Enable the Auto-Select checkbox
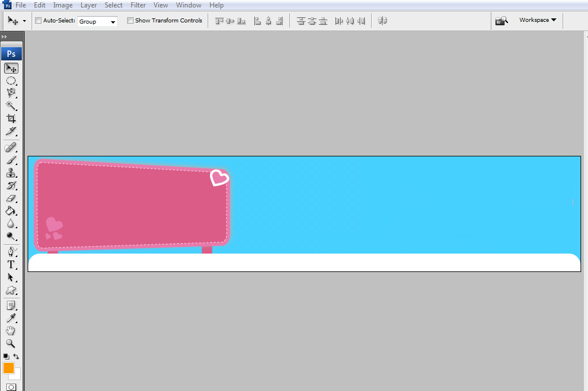Image resolution: width=588 pixels, height=391 pixels. click(38, 21)
